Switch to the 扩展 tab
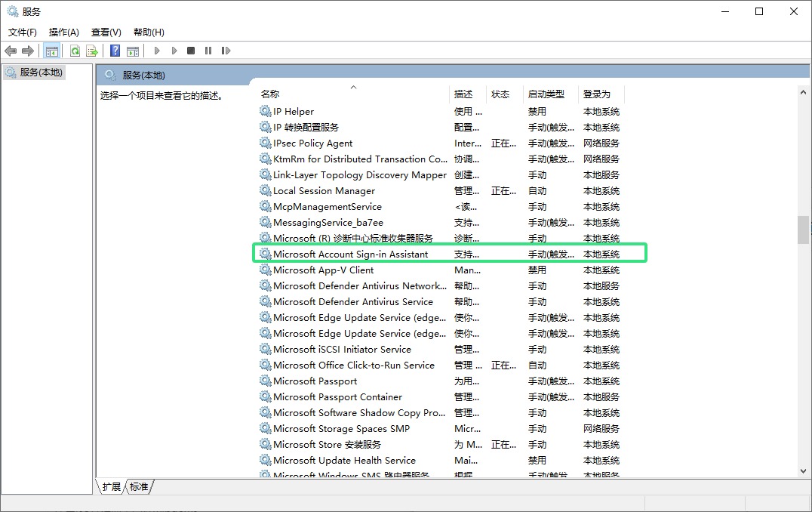812x512 pixels. point(112,486)
